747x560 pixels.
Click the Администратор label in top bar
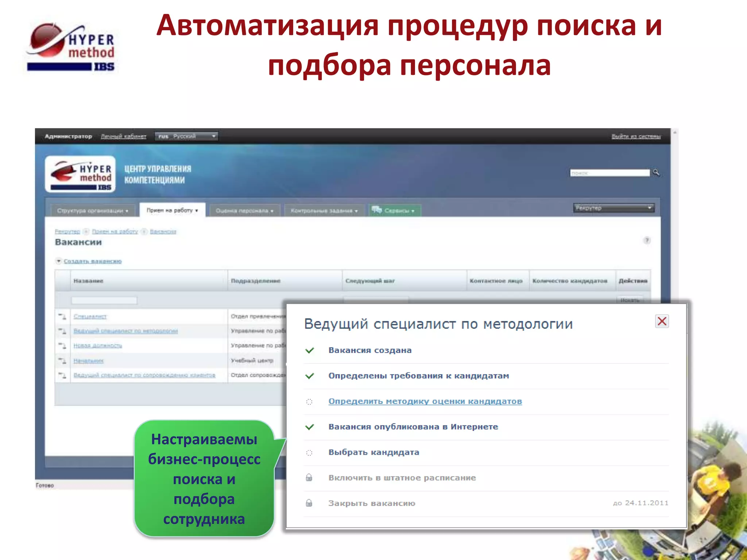point(68,136)
